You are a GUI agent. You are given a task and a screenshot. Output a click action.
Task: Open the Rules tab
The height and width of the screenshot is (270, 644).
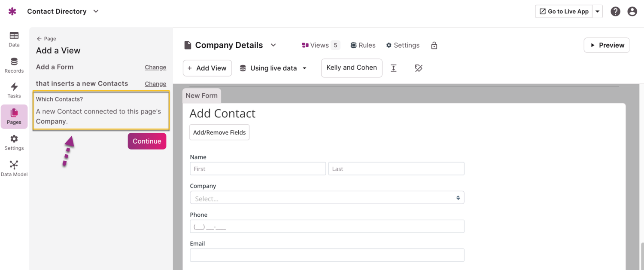[x=363, y=45]
